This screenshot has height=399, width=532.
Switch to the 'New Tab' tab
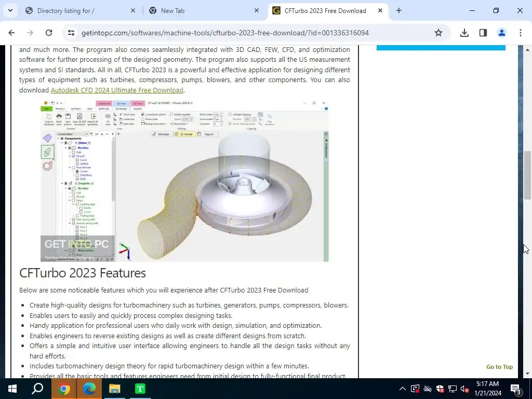tap(205, 10)
